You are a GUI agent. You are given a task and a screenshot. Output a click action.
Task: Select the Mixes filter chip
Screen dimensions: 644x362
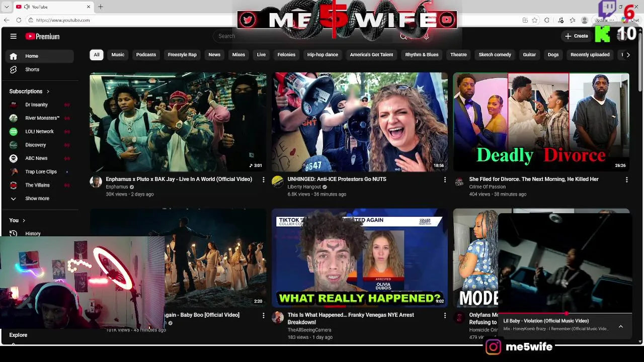pyautogui.click(x=238, y=55)
